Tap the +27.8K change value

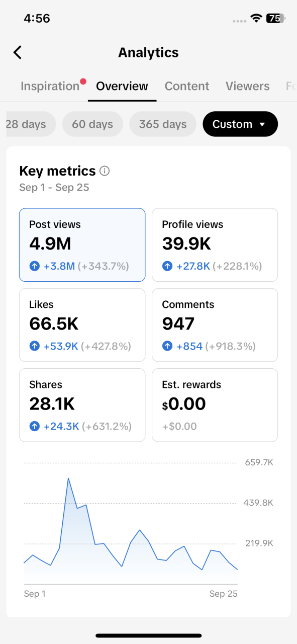point(193,266)
